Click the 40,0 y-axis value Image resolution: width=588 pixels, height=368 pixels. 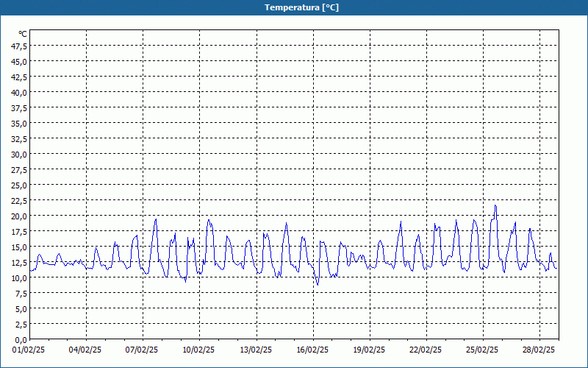(19, 92)
